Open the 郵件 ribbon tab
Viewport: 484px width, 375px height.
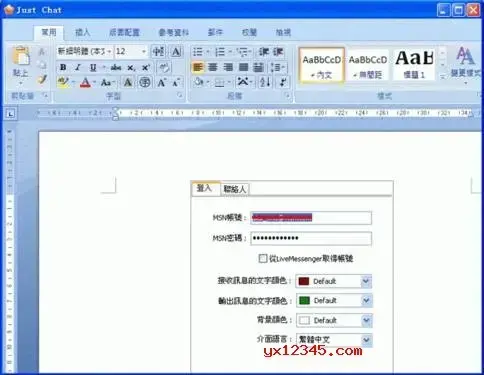(215, 32)
